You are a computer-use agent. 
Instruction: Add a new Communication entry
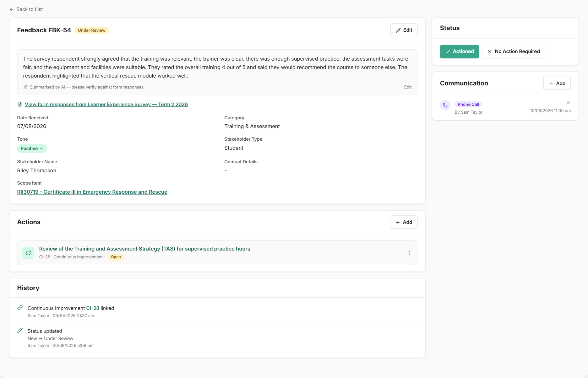tap(557, 83)
